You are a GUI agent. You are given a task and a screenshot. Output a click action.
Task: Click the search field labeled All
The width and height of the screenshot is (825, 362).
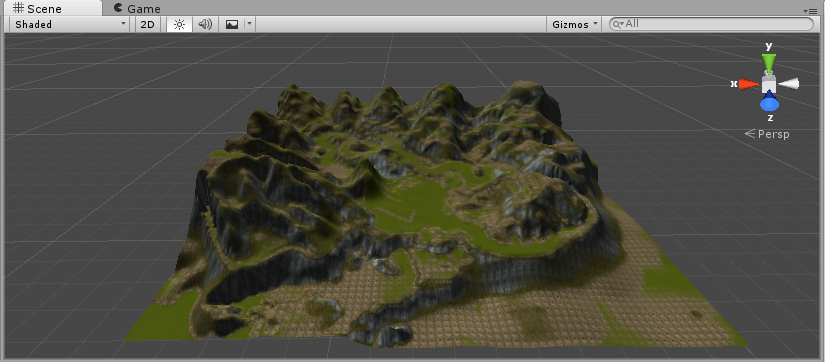click(711, 24)
